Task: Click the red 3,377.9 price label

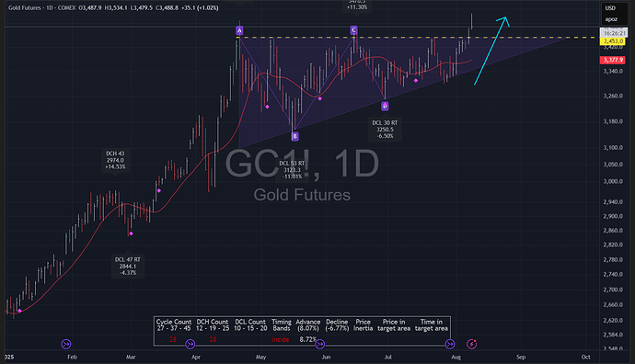Action: 613,60
